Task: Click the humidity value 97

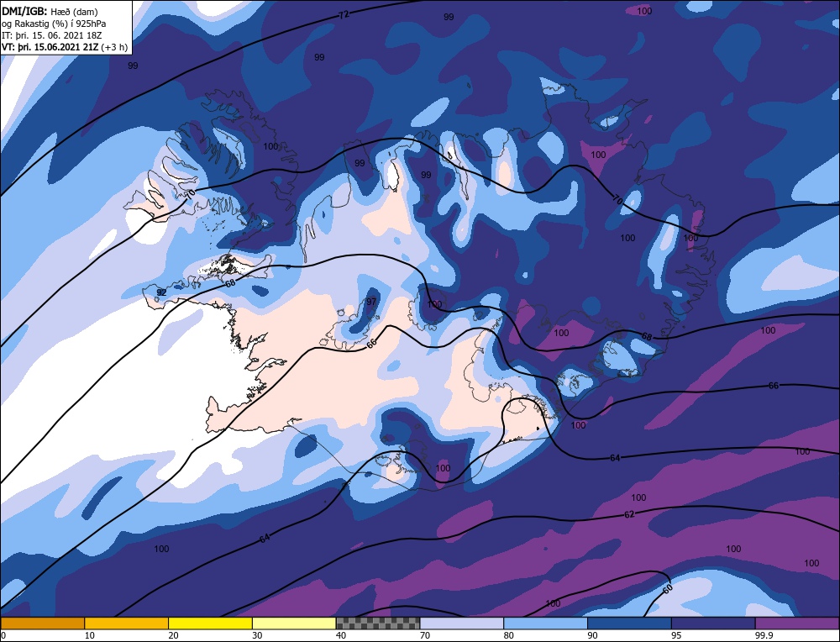Action: [371, 303]
